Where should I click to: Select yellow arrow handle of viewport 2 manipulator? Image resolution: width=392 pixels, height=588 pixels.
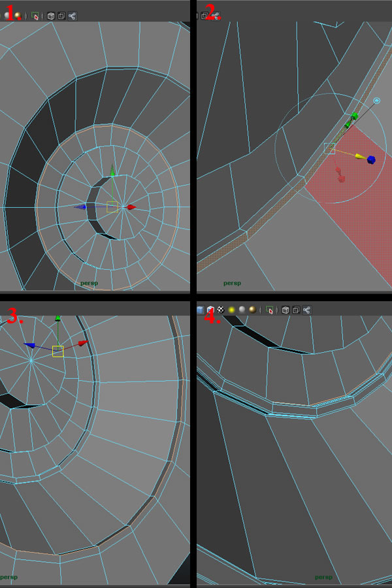(x=360, y=156)
